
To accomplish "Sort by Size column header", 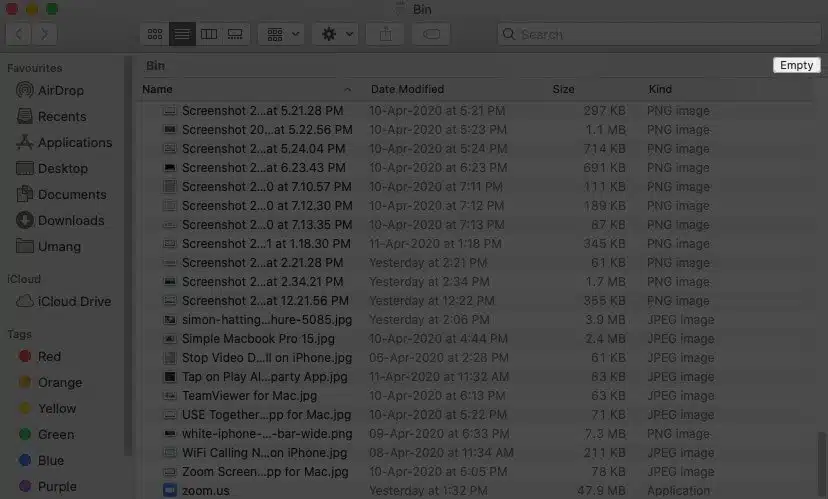I will 563,89.
